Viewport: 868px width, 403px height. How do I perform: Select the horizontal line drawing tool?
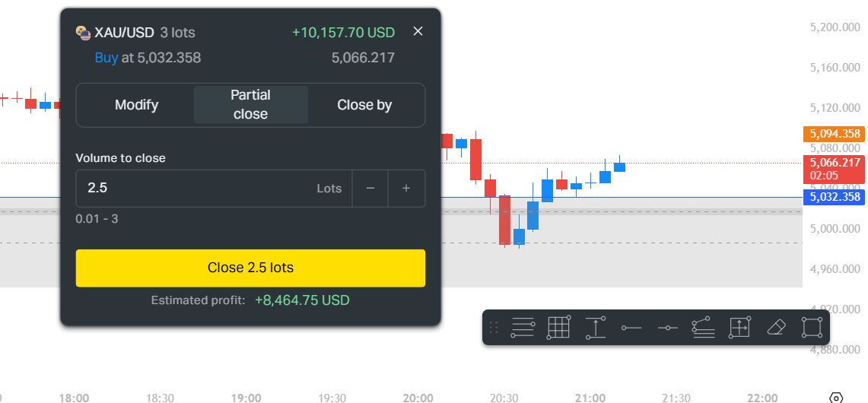click(667, 328)
